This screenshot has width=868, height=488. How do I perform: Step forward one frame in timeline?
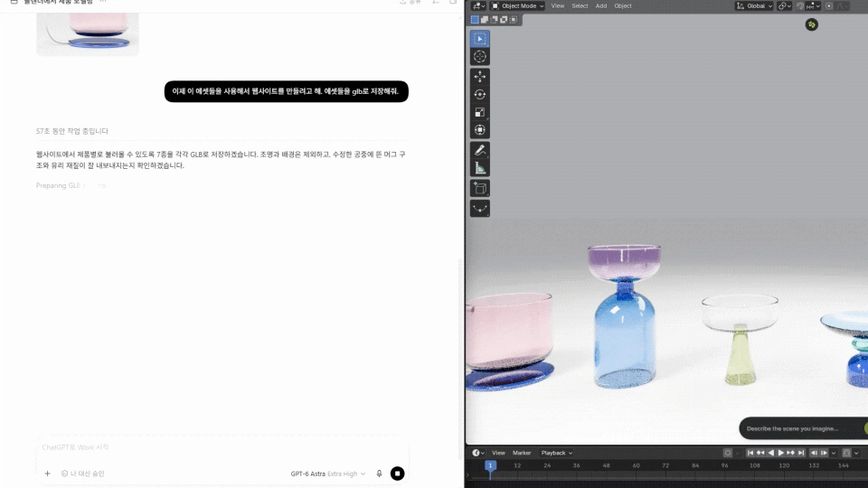[x=825, y=453]
